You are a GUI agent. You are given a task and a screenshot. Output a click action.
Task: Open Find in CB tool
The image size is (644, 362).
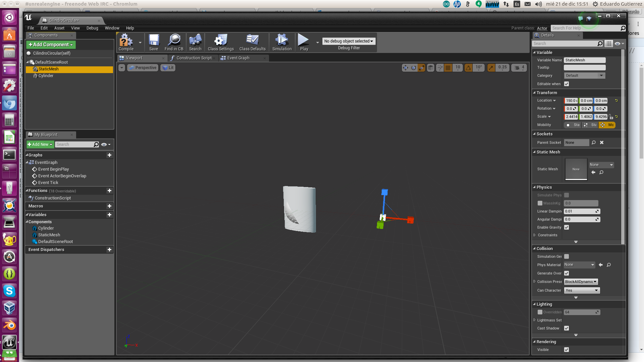(x=174, y=42)
